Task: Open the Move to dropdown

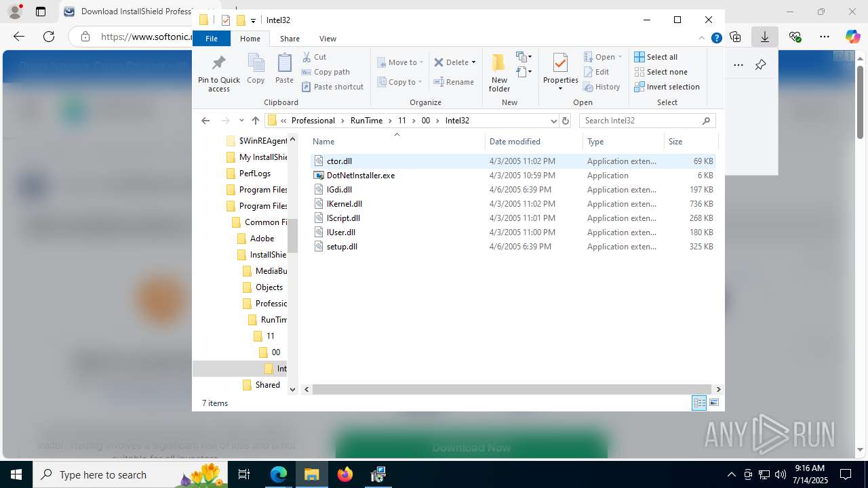Action: [400, 62]
